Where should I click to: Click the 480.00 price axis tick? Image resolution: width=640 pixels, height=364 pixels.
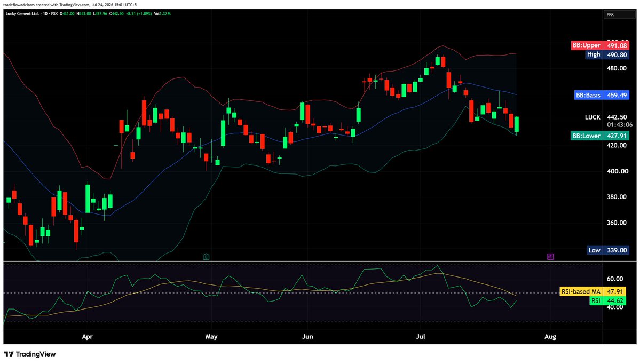click(617, 68)
